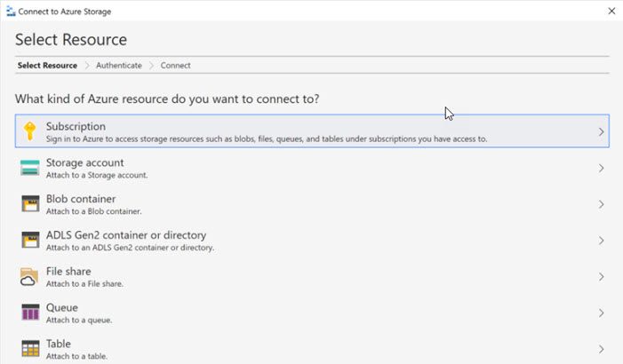Click the Azure Storage window title icon

click(10, 12)
